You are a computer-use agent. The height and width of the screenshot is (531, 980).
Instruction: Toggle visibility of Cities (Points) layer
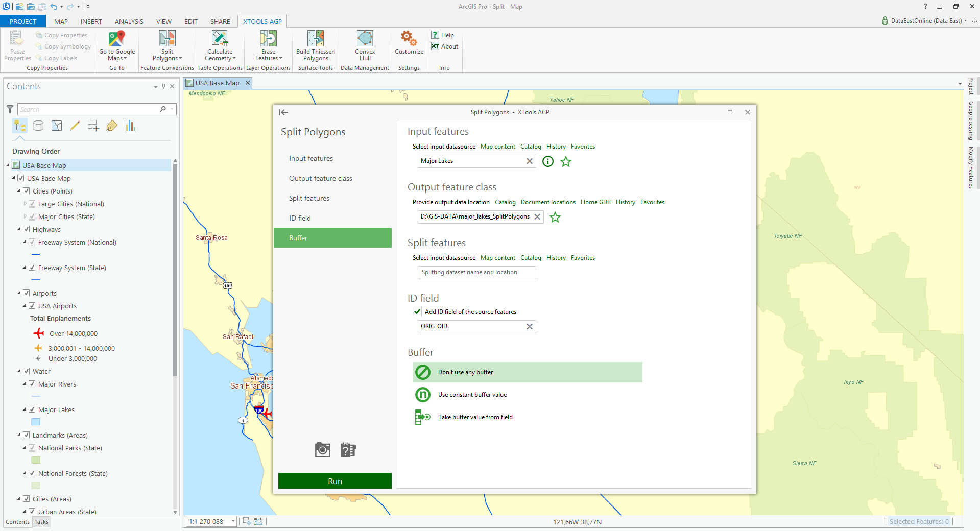[x=27, y=191]
